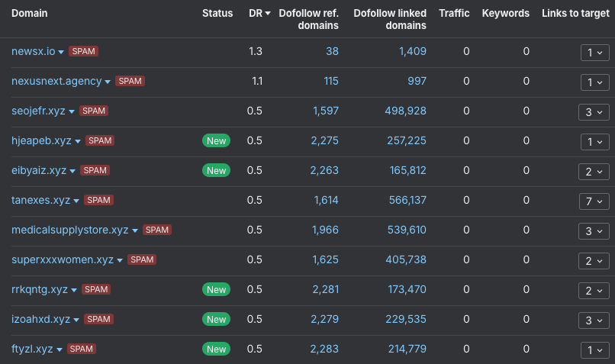Viewport: 615px width, 364px height.
Task: Open the seojefr.xyz domain link
Action: click(x=38, y=111)
